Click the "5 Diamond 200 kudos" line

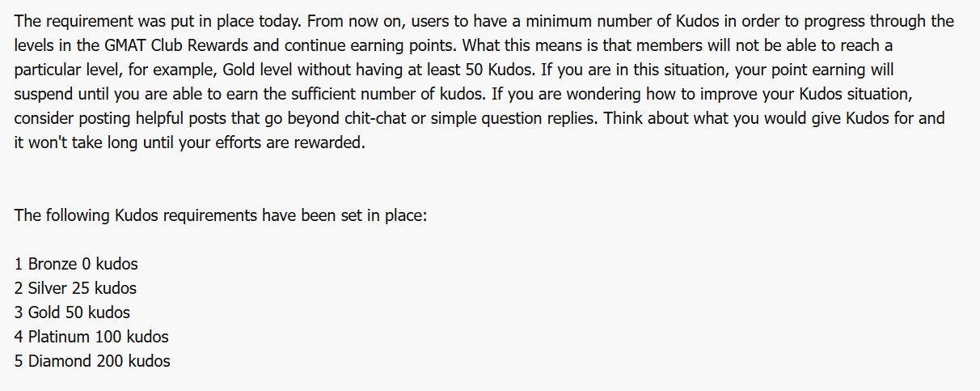(x=92, y=361)
